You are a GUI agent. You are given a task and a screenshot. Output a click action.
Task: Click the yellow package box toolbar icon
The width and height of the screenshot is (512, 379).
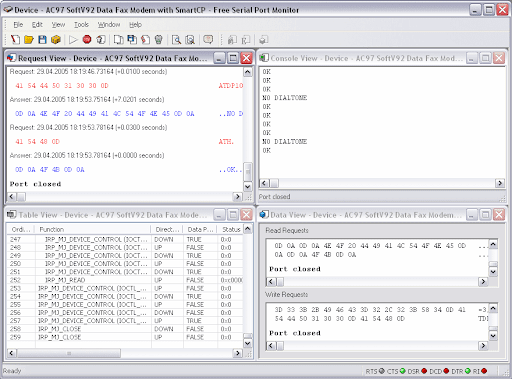click(56, 40)
